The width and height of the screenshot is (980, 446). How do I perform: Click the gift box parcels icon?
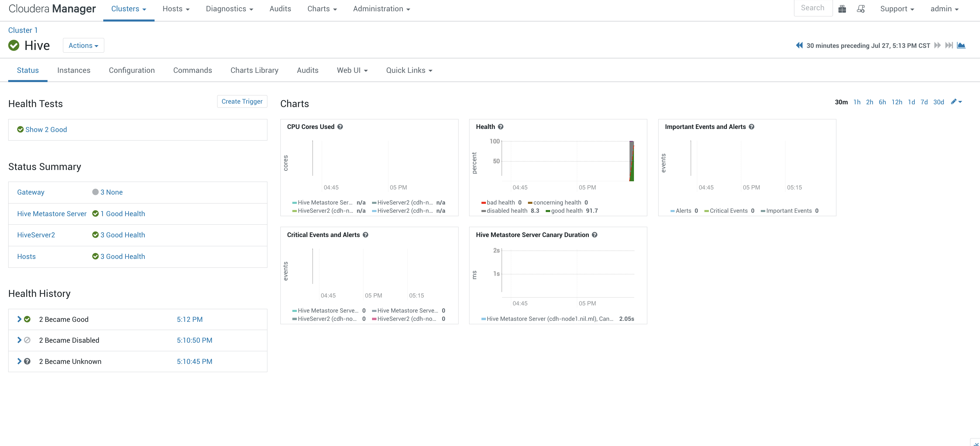(x=842, y=9)
